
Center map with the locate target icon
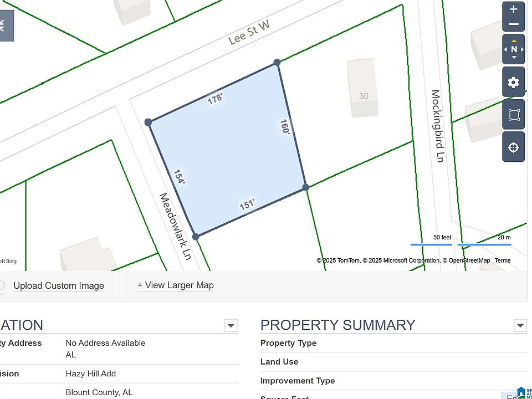[x=513, y=147]
